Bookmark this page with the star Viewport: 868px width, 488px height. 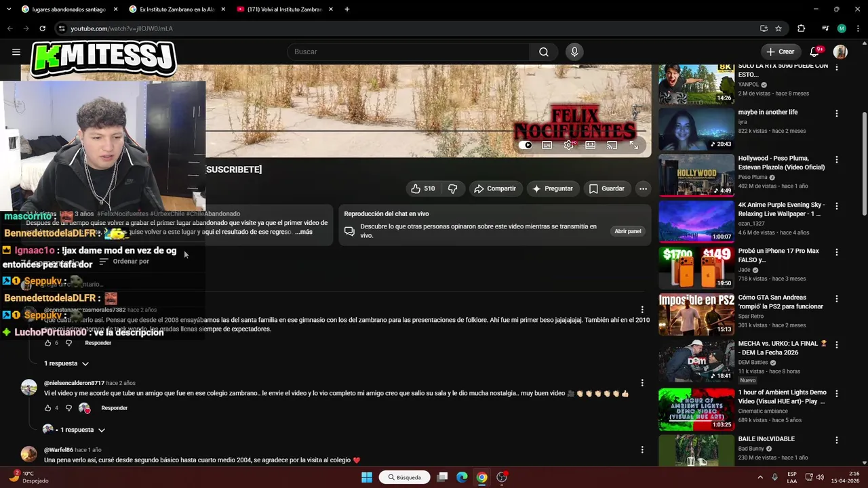point(778,28)
